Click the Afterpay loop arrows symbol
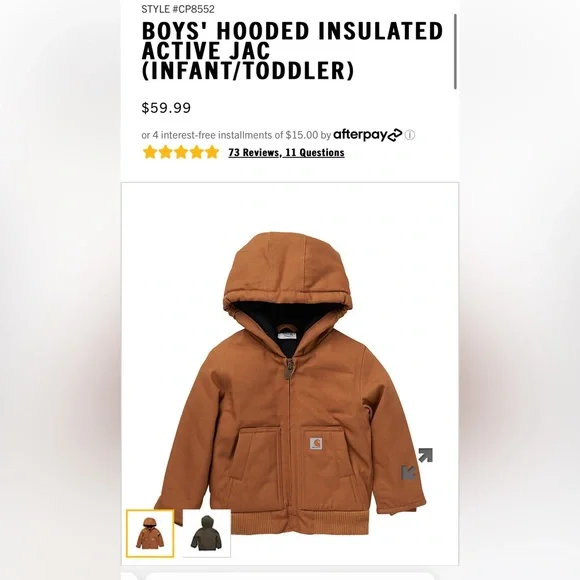The image size is (580, 580). point(394,135)
